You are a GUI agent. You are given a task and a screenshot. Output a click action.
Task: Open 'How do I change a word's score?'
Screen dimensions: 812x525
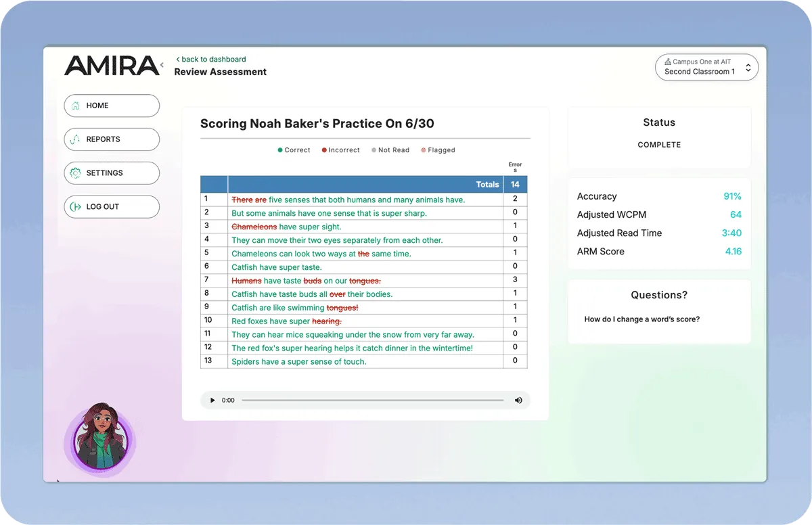tap(641, 319)
